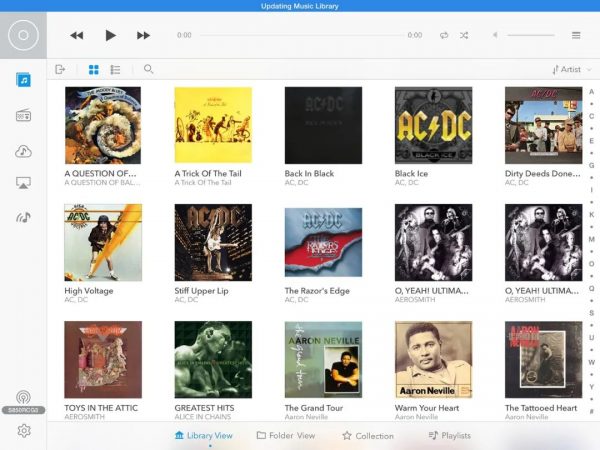Jump to letter C in index
The width and height of the screenshot is (600, 450).
(592, 116)
